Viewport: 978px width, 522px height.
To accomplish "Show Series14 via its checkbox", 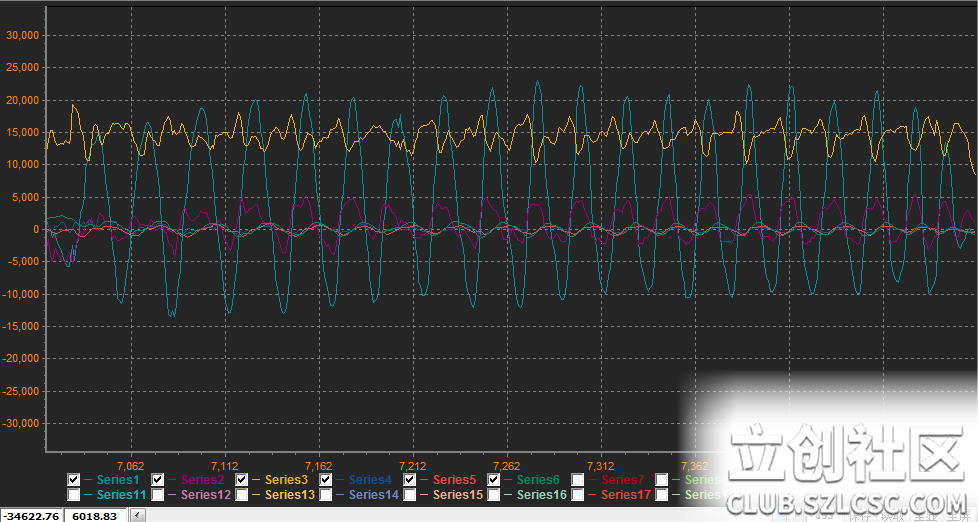I will [326, 495].
